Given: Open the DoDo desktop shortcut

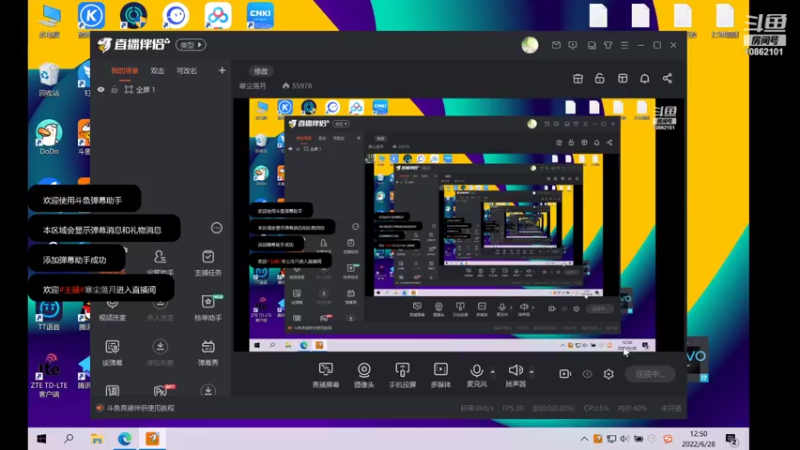Looking at the screenshot, I should [49, 137].
